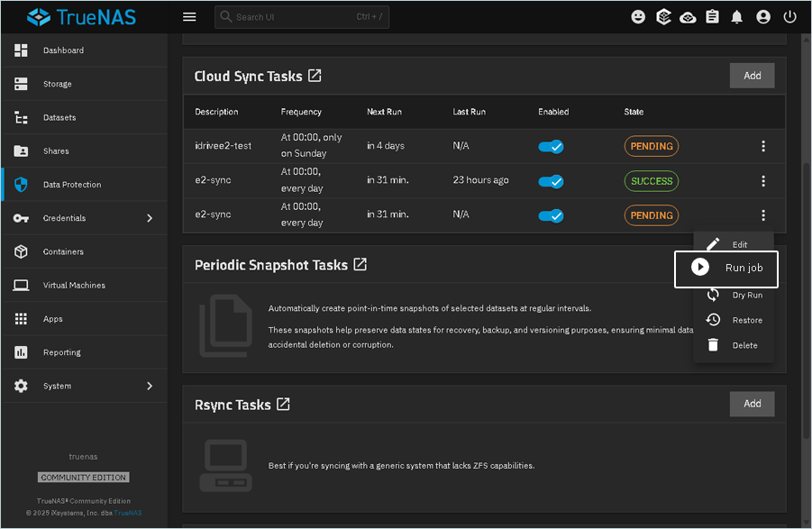The image size is (812, 529).
Task: Toggle enabled switch for successful e2-sync task
Action: pyautogui.click(x=551, y=181)
